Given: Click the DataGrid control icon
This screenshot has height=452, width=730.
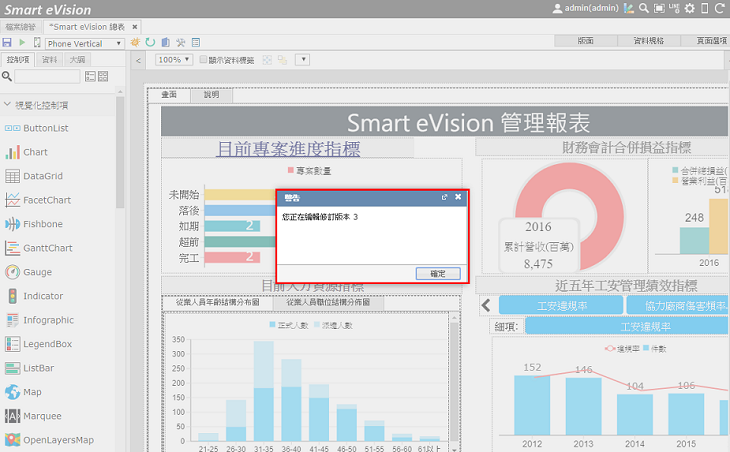Looking at the screenshot, I should [x=13, y=176].
